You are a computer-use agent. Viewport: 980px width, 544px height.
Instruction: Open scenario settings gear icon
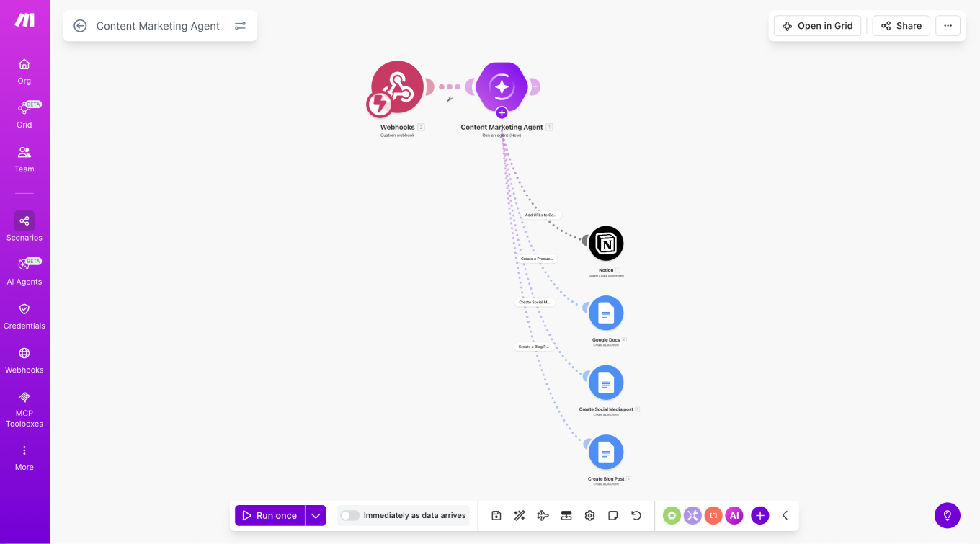[589, 515]
